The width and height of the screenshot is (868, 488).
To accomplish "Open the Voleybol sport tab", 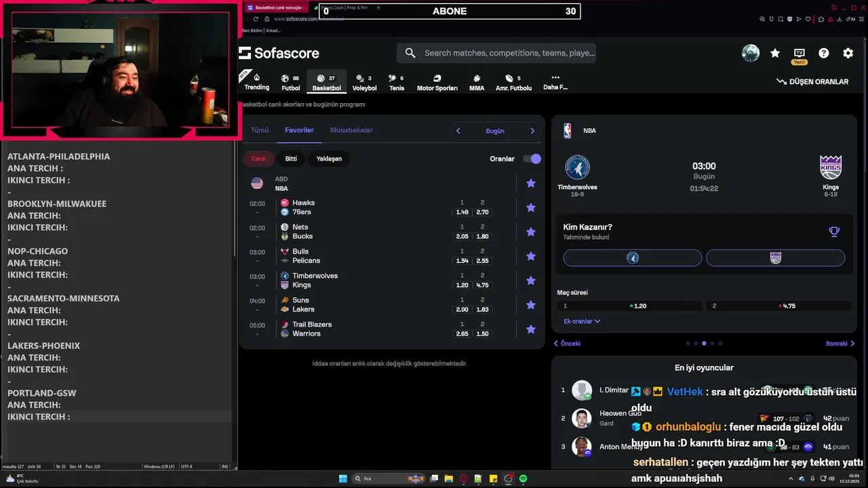I will point(364,82).
